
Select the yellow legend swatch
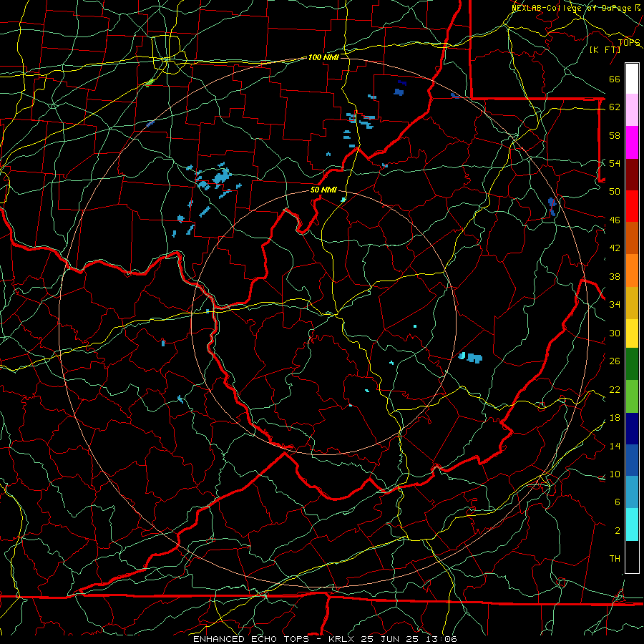coord(632,333)
